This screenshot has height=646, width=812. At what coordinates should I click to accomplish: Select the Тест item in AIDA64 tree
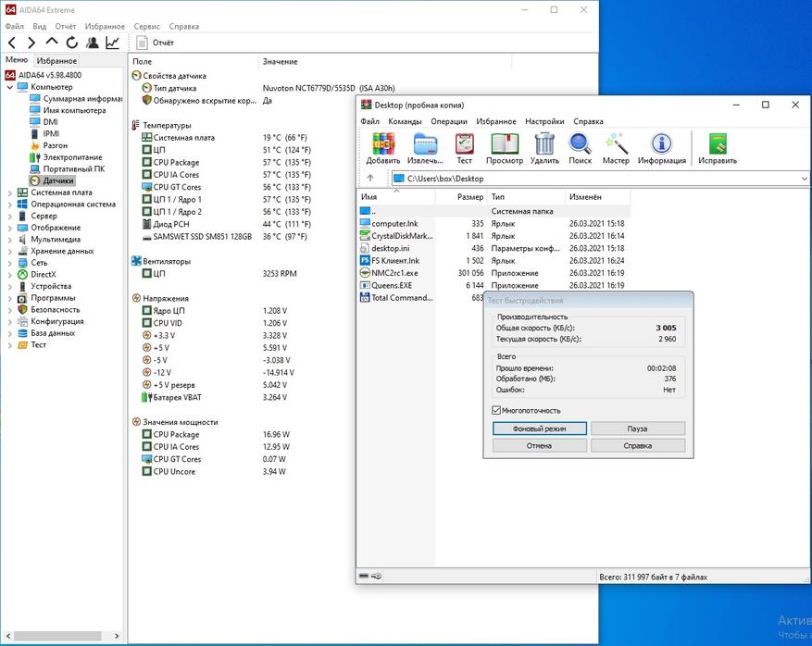[x=32, y=344]
